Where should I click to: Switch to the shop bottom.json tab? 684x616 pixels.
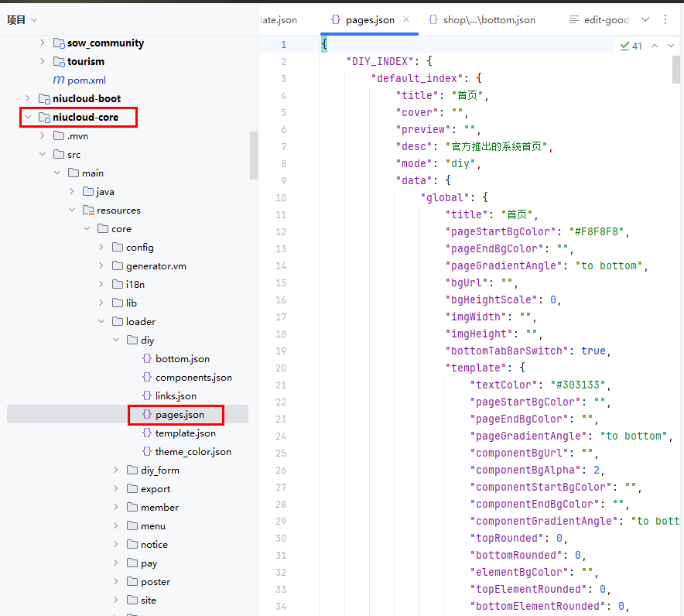[481, 19]
